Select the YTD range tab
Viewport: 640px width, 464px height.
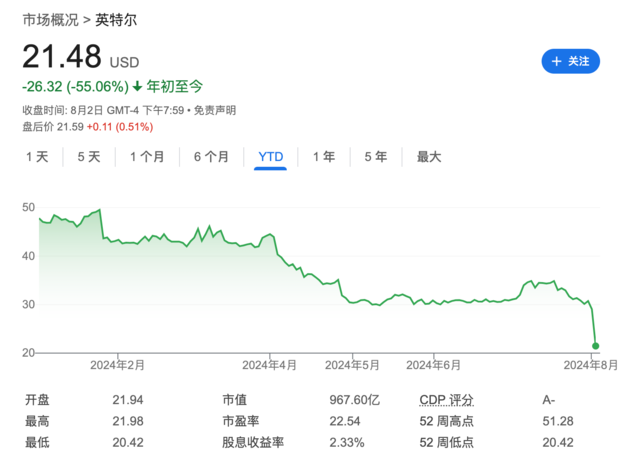pos(271,157)
